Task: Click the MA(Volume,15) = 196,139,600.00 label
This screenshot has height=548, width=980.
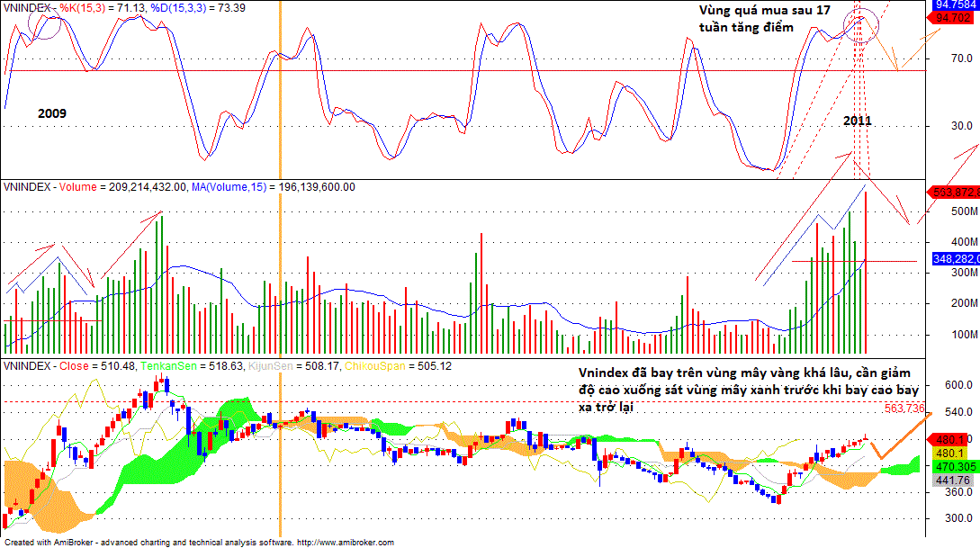Action: [274, 187]
